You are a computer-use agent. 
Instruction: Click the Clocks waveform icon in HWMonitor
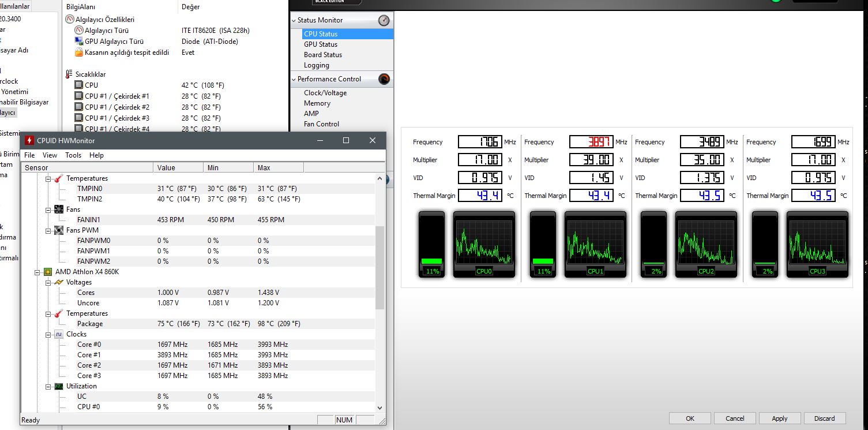[59, 334]
